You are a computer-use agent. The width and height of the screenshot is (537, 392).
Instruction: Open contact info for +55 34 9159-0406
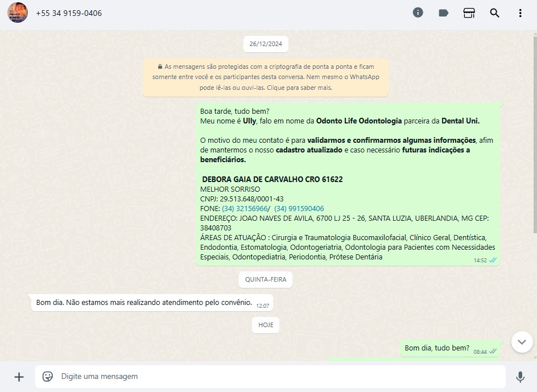[x=69, y=13]
